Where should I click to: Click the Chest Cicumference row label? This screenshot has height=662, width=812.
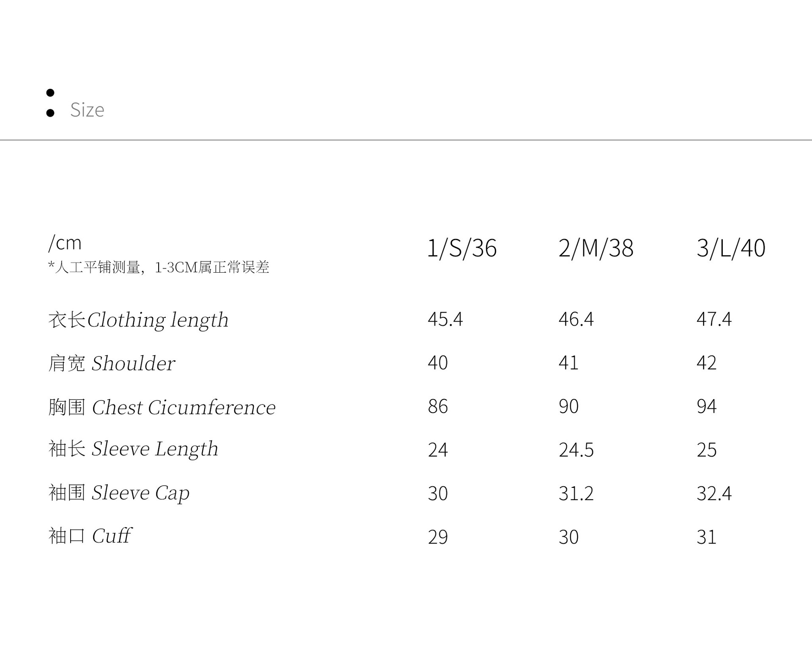[x=162, y=408]
